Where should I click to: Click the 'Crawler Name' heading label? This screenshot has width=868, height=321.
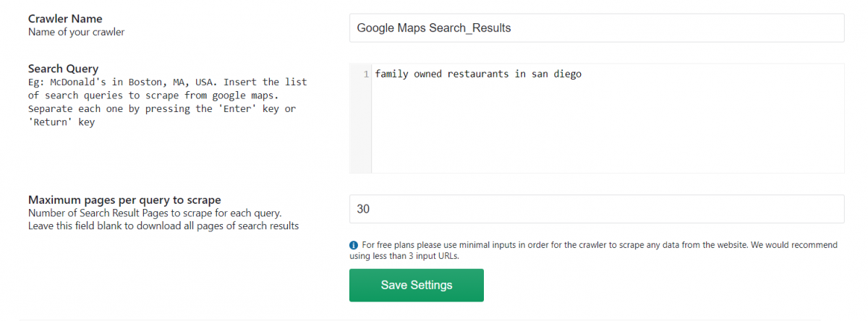(x=65, y=19)
